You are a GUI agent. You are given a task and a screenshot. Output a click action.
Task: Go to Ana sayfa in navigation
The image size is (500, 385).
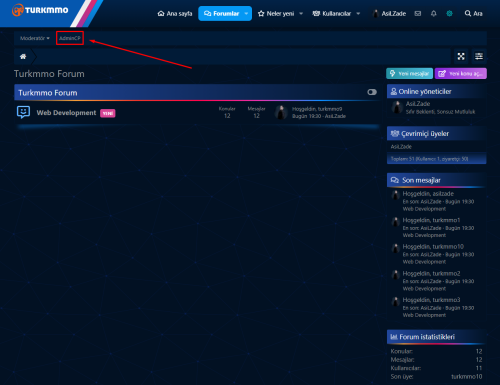pyautogui.click(x=175, y=14)
